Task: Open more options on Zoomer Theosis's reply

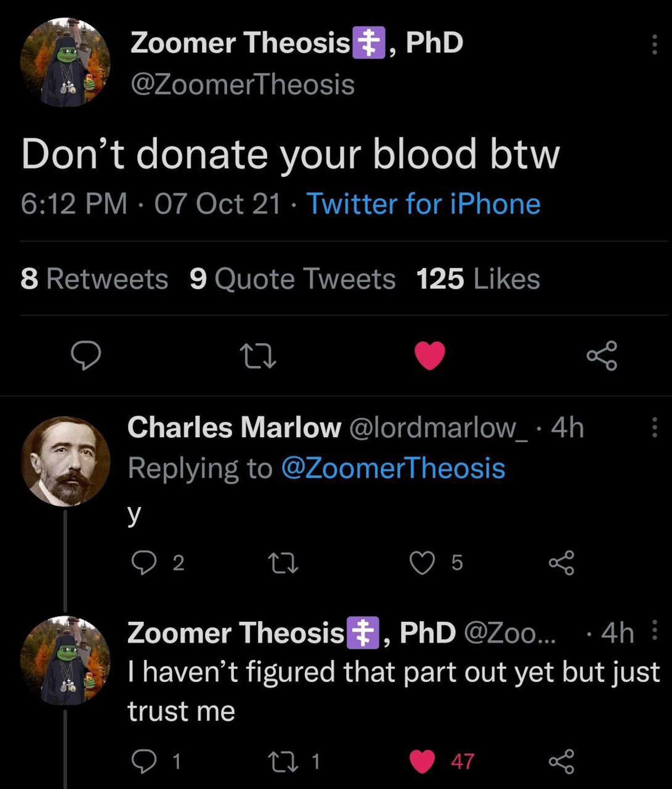Action: pos(654,630)
